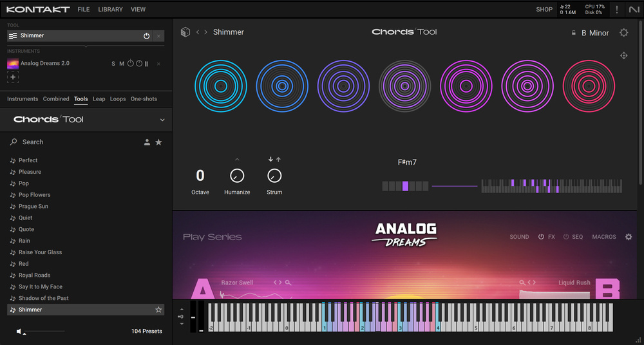Go to previous Chords Tool preset

click(x=198, y=32)
